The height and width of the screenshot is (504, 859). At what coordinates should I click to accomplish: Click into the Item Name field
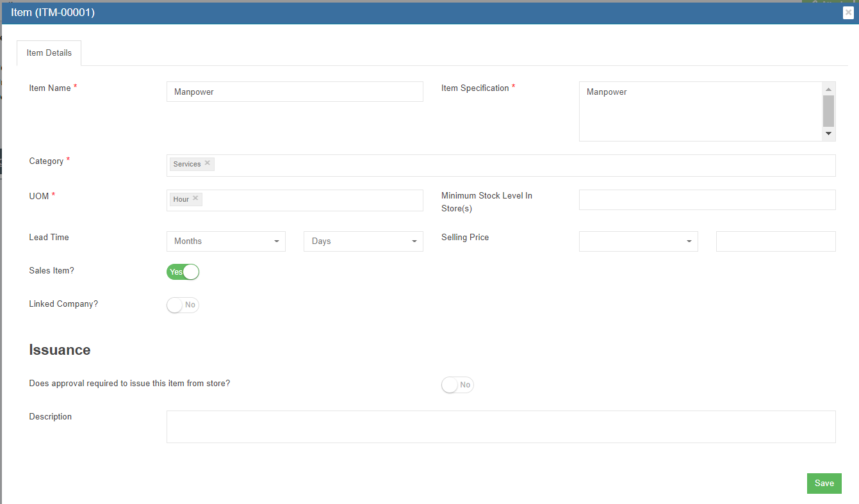[295, 92]
